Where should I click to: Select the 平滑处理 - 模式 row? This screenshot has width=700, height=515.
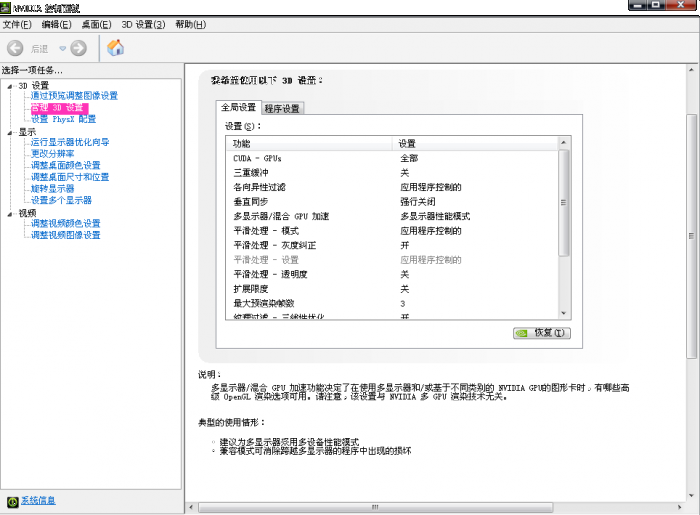[x=392, y=231]
